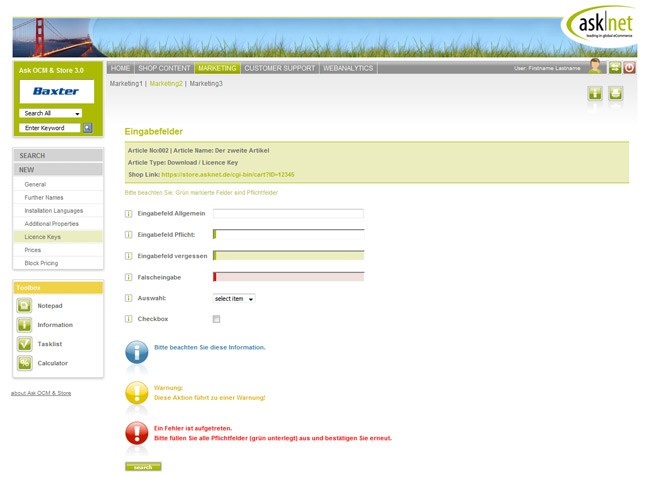Open the Tasklist checkmark icon
The image size is (650, 490).
click(x=24, y=344)
